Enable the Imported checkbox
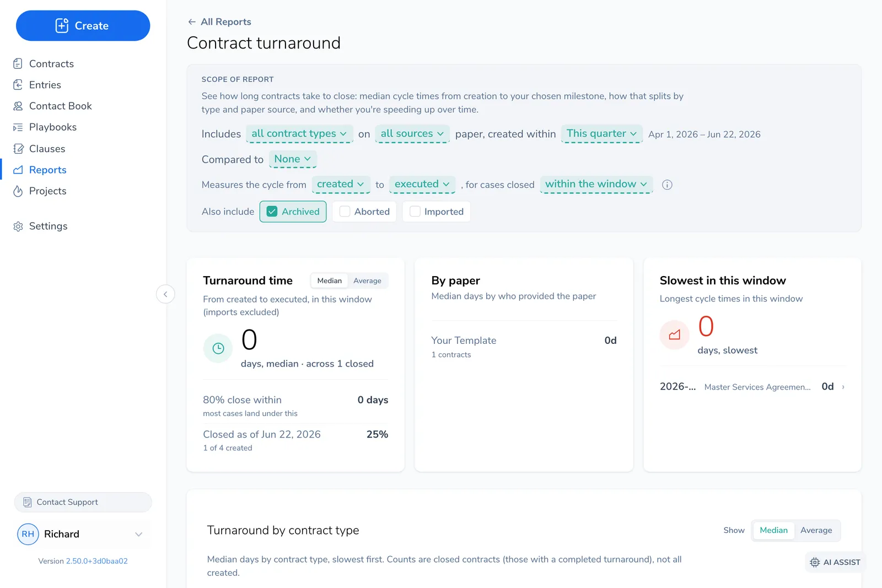Screen dimensions: 882x588 tap(415, 212)
